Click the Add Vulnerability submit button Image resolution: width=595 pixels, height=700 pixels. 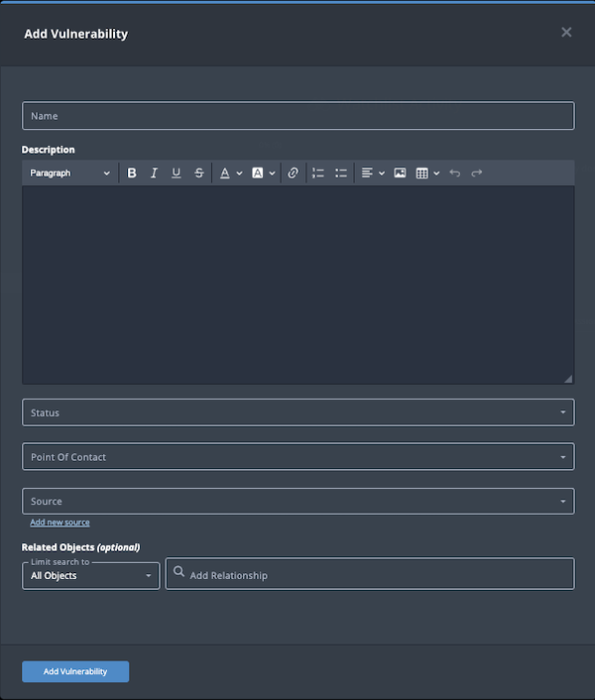coord(75,671)
